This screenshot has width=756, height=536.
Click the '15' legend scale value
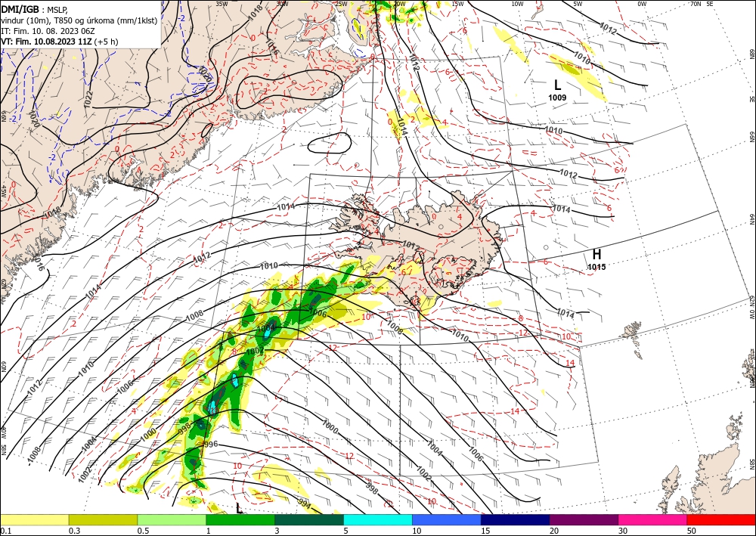[x=485, y=531]
